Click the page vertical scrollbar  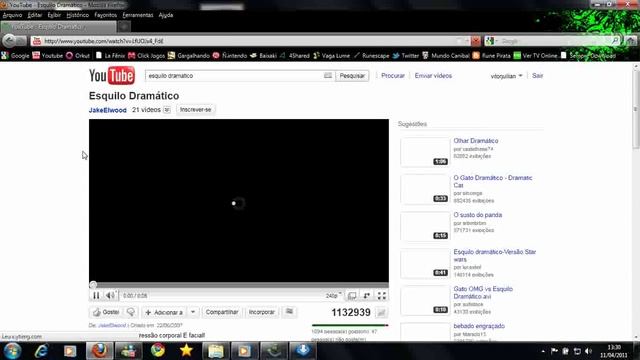tap(636, 108)
